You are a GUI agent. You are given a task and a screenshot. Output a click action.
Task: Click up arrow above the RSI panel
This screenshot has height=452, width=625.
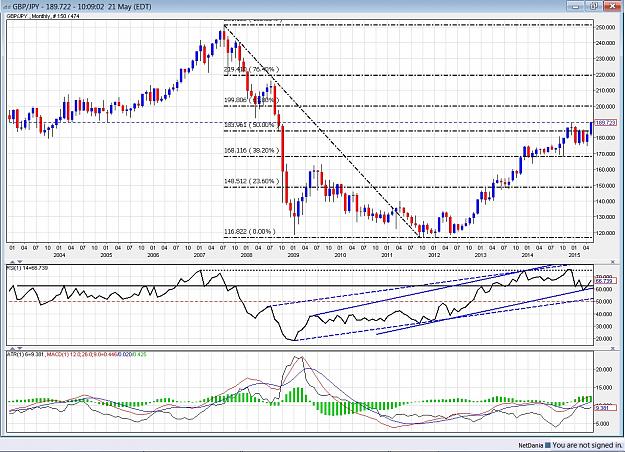tap(12, 262)
